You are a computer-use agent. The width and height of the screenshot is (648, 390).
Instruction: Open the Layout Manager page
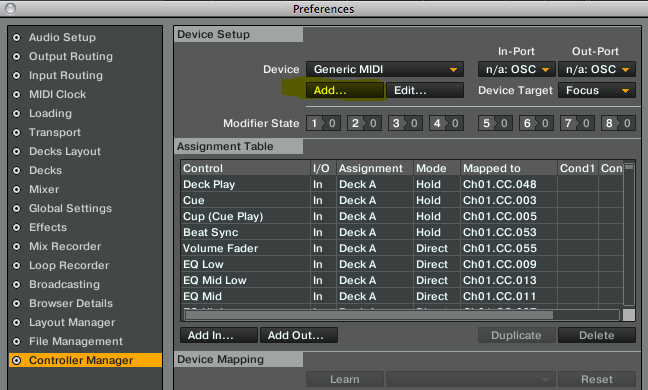pyautogui.click(x=85, y=322)
